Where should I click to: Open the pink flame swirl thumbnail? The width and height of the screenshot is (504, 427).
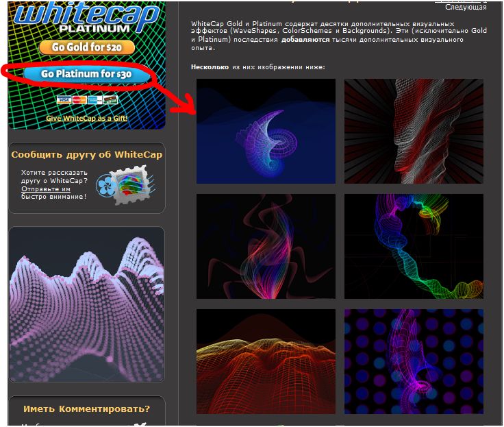click(266, 246)
